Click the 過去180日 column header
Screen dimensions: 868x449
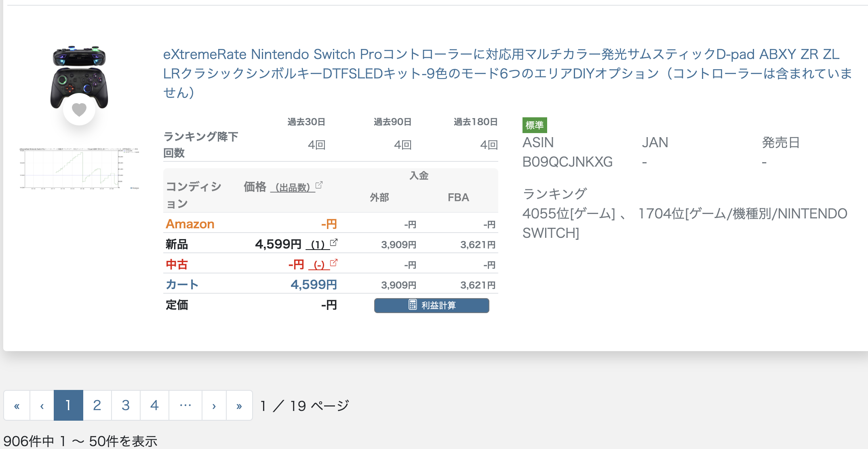pyautogui.click(x=476, y=122)
